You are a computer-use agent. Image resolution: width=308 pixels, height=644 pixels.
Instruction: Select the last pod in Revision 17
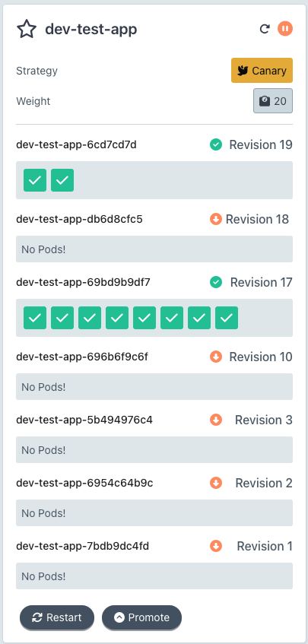pos(227,318)
